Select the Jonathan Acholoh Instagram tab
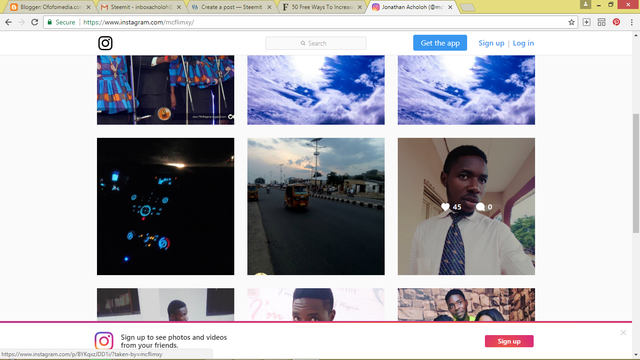 click(411, 7)
